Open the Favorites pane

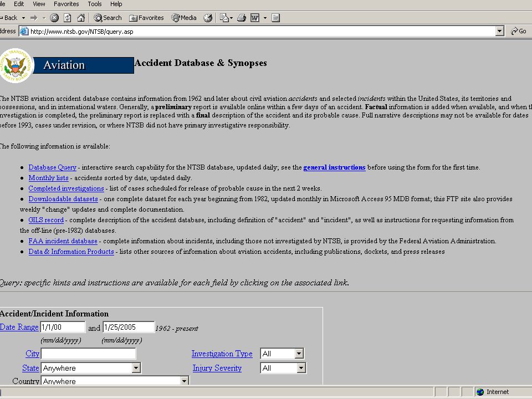pyautogui.click(x=146, y=18)
